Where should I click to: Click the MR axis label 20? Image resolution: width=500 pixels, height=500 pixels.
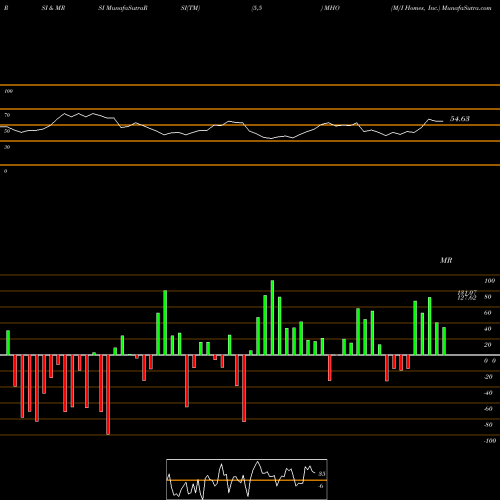point(488,345)
